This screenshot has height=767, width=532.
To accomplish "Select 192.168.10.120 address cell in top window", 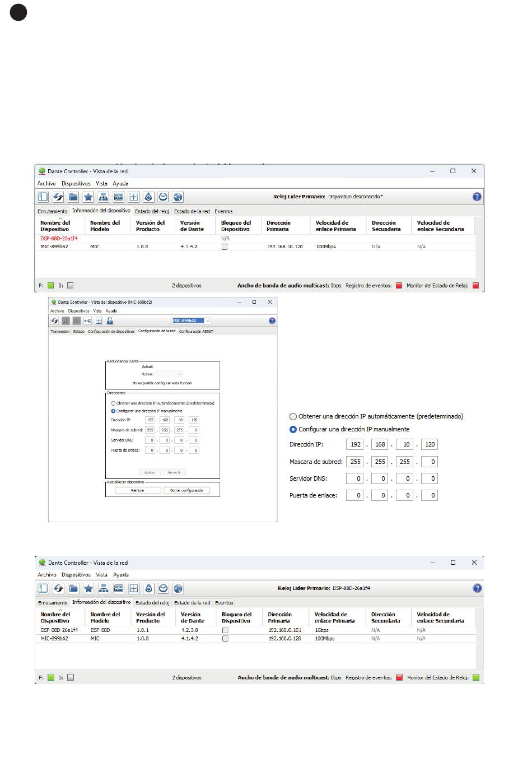I will pos(285,247).
